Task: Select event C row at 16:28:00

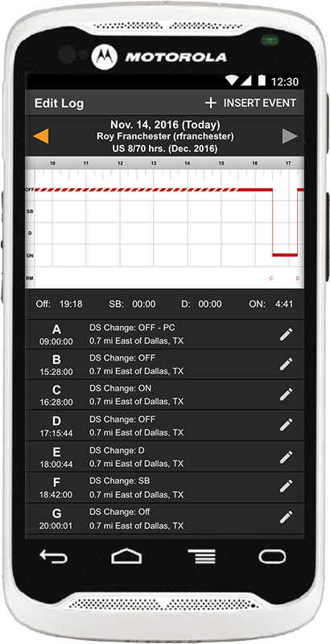Action: coord(165,394)
